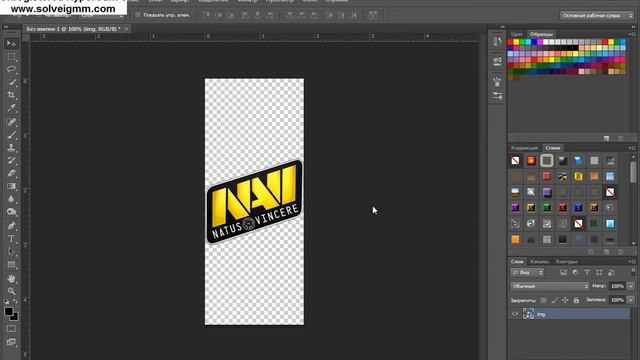Open the layer opacity slider arrow

pos(631,286)
